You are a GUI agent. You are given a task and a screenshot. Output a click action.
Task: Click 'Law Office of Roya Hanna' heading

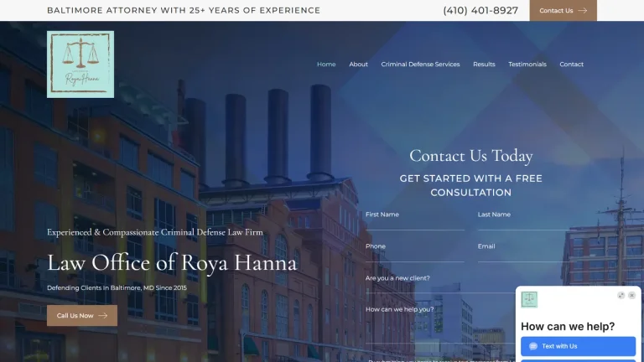(x=172, y=262)
